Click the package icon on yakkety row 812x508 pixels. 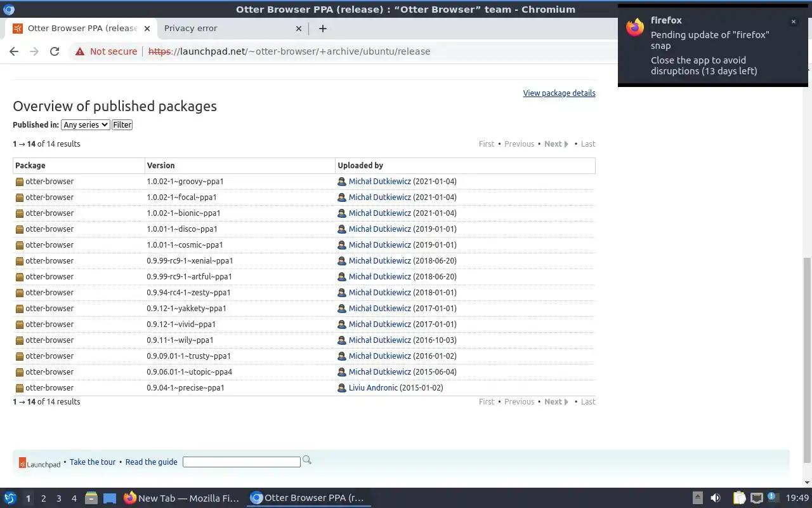click(x=20, y=309)
